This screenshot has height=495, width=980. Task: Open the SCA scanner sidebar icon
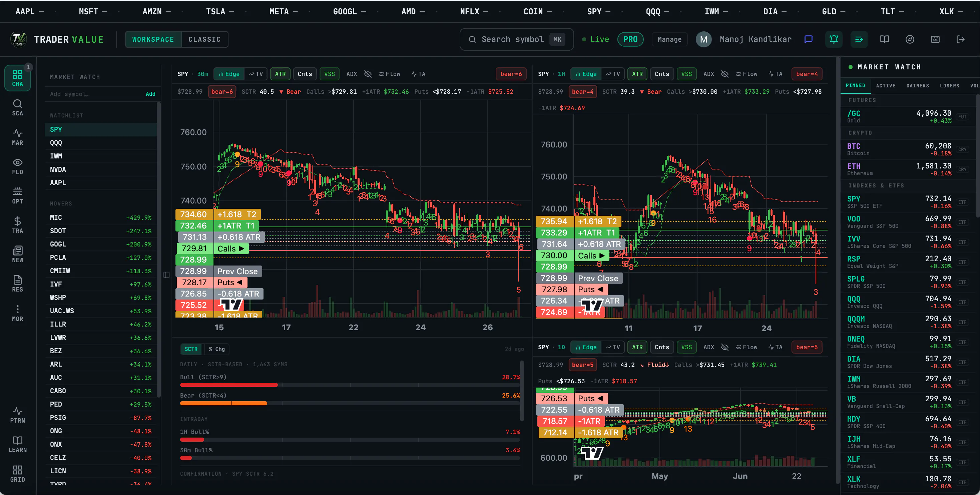[x=17, y=108]
